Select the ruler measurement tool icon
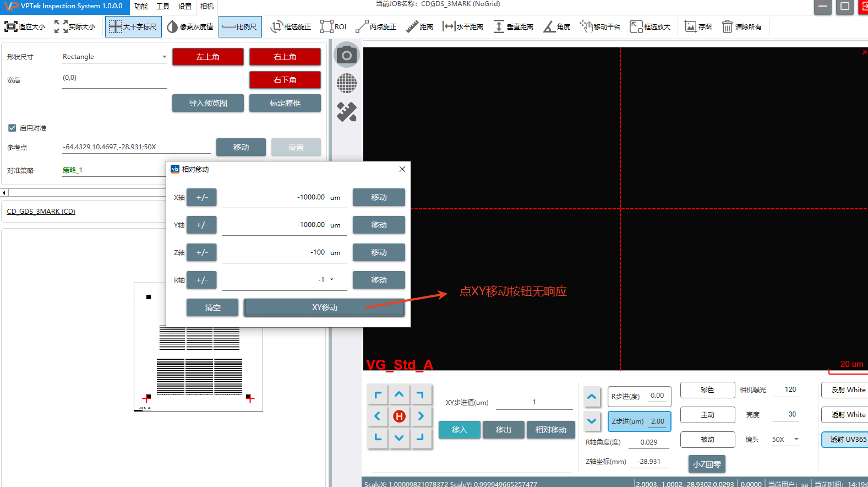Image resolution: width=868 pixels, height=487 pixels. (x=346, y=112)
